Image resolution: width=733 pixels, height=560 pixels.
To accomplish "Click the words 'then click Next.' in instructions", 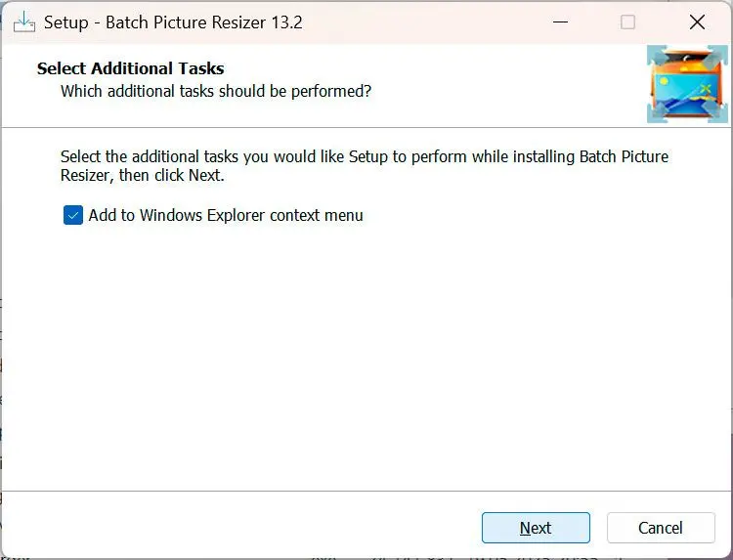I will pos(172,175).
